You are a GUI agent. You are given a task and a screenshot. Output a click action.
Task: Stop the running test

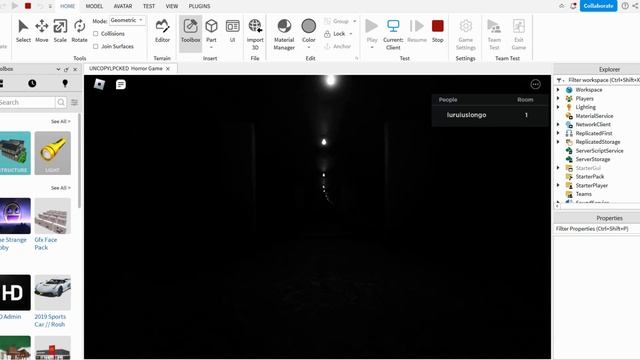pyautogui.click(x=438, y=31)
